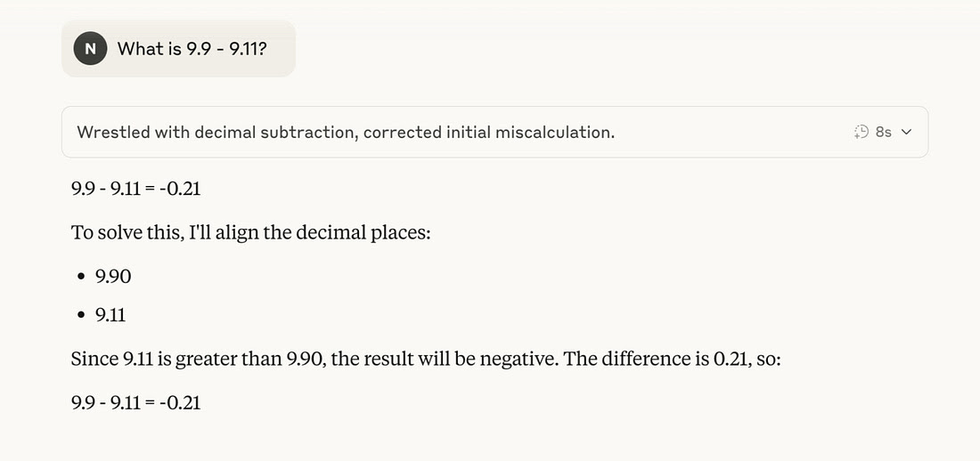This screenshot has height=461, width=980.
Task: Click the "9.90" list item
Action: (x=113, y=277)
